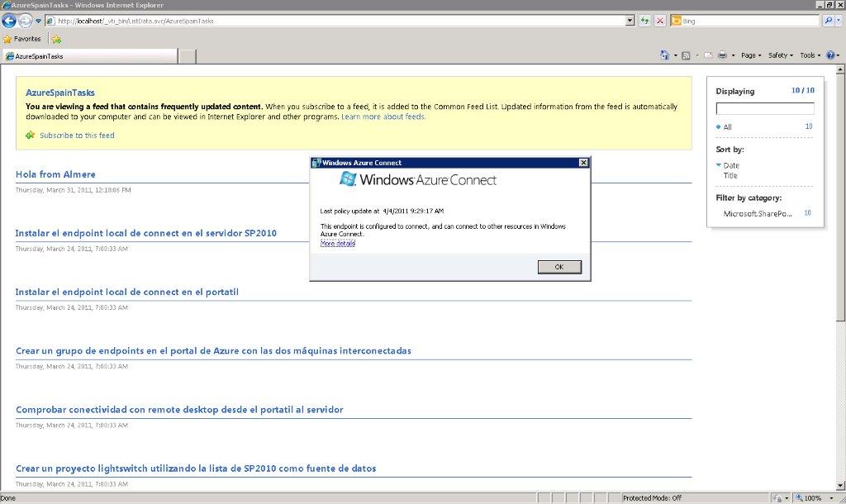This screenshot has width=846, height=504.
Task: Select the All filter in Displaying panel
Action: click(727, 127)
